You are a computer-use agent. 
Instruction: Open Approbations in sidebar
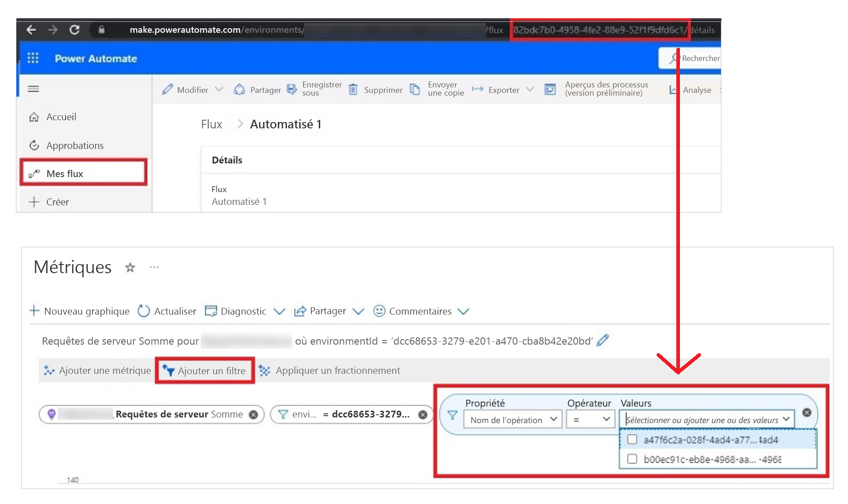pyautogui.click(x=75, y=146)
